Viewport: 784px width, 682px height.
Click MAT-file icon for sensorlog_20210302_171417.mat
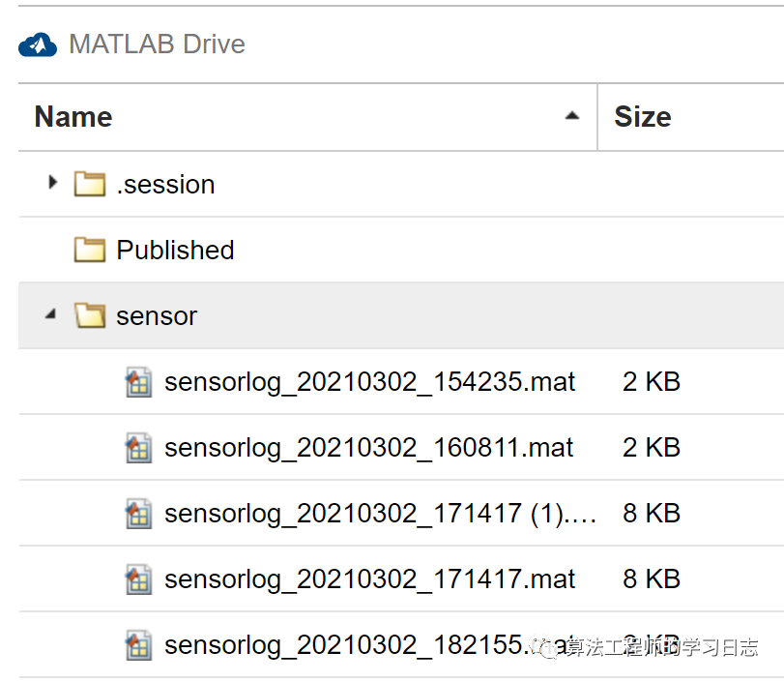tap(139, 579)
